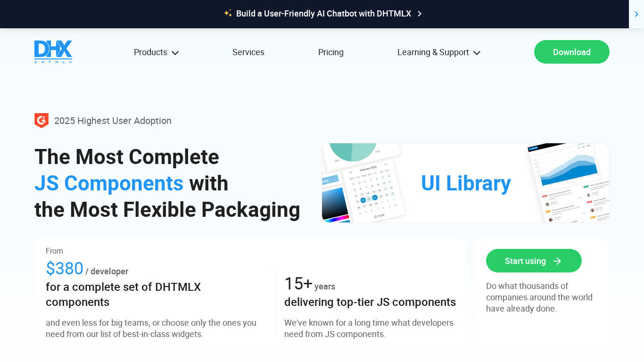Screen dimensions: 644x362
Task: Click the $380 price text
Action: [x=65, y=269]
